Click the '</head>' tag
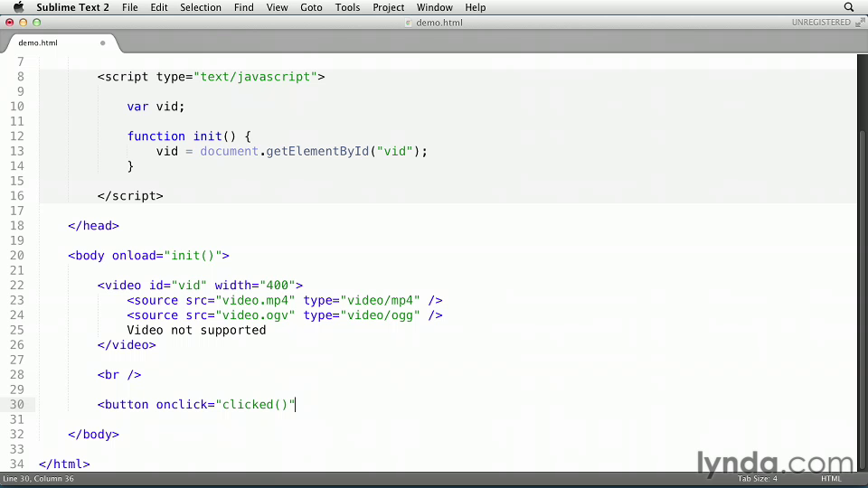This screenshot has height=488, width=868. pyautogui.click(x=93, y=226)
